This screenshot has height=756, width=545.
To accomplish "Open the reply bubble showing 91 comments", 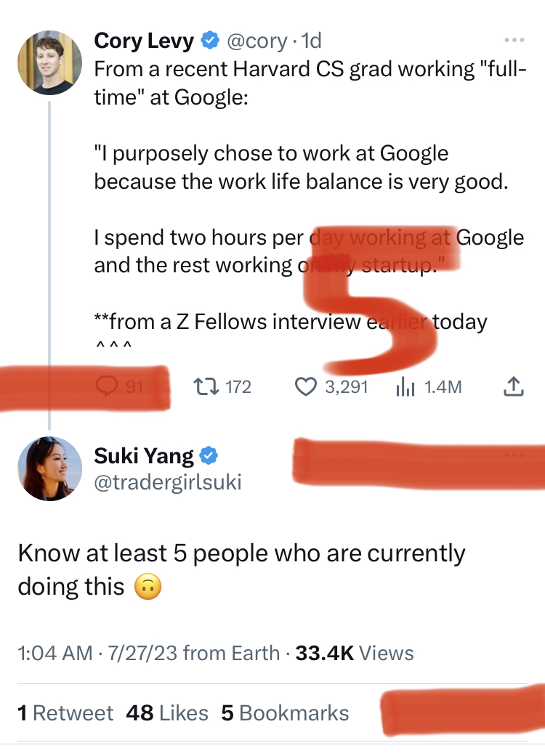I will [108, 387].
